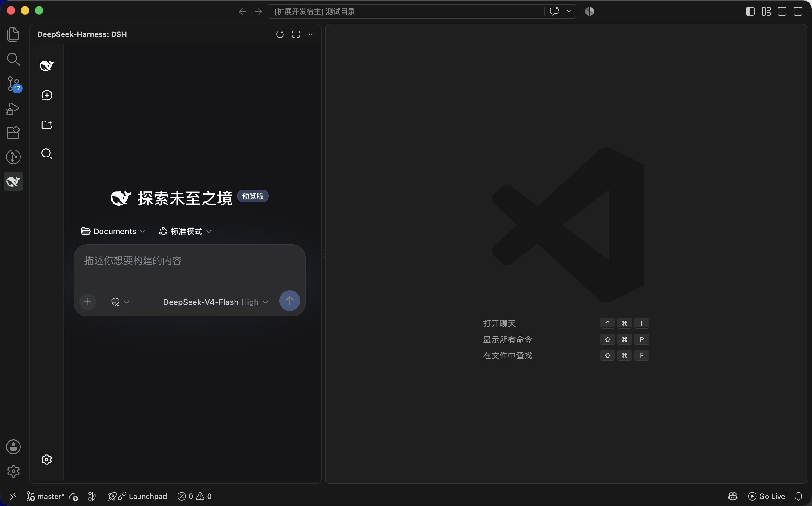Click the half-shaded hexagon icon in title bar
This screenshot has height=506, width=812.
590,11
